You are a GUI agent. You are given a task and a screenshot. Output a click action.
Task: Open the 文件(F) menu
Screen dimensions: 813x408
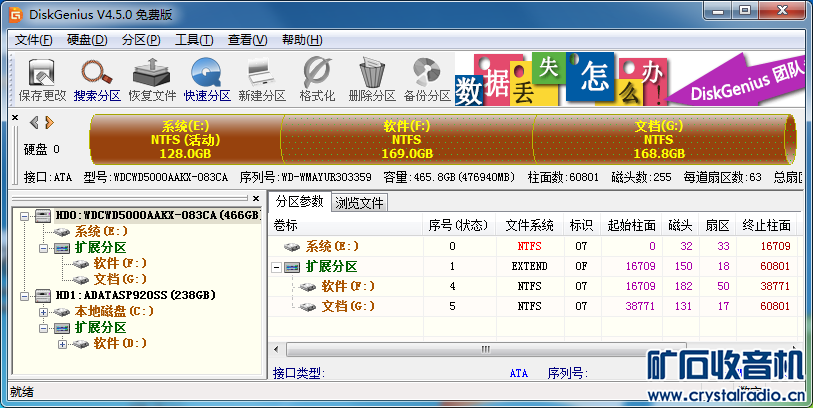pos(34,40)
